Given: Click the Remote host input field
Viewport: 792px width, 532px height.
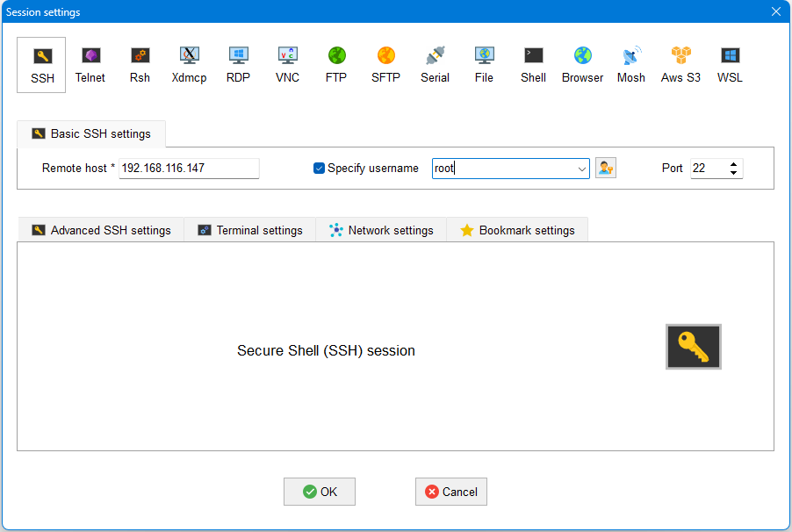Looking at the screenshot, I should 189,169.
